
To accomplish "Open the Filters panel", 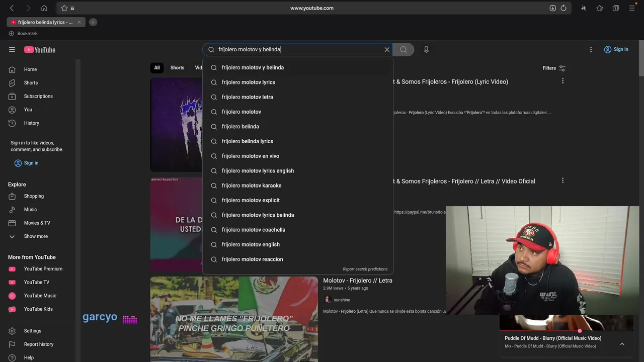I will (x=554, y=68).
